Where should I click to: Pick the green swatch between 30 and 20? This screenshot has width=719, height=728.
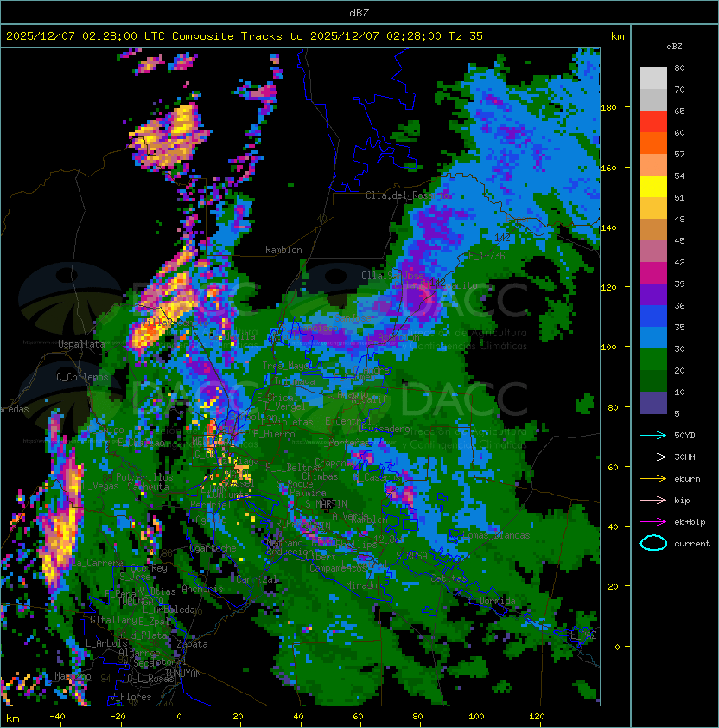pos(653,360)
